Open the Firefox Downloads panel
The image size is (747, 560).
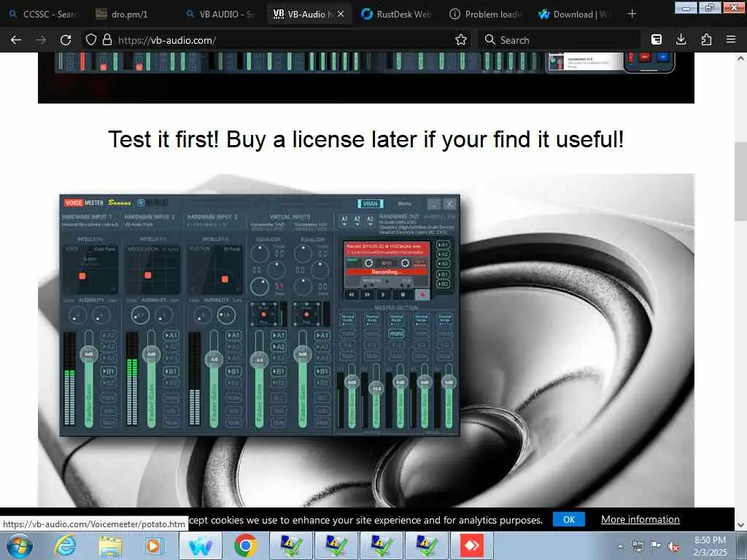coord(681,40)
